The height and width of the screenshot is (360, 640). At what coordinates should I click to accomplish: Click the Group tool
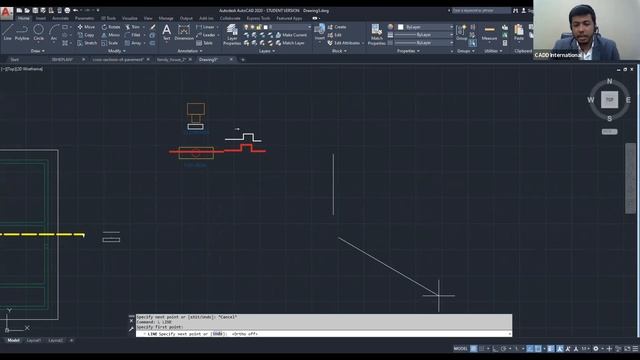pos(461,32)
